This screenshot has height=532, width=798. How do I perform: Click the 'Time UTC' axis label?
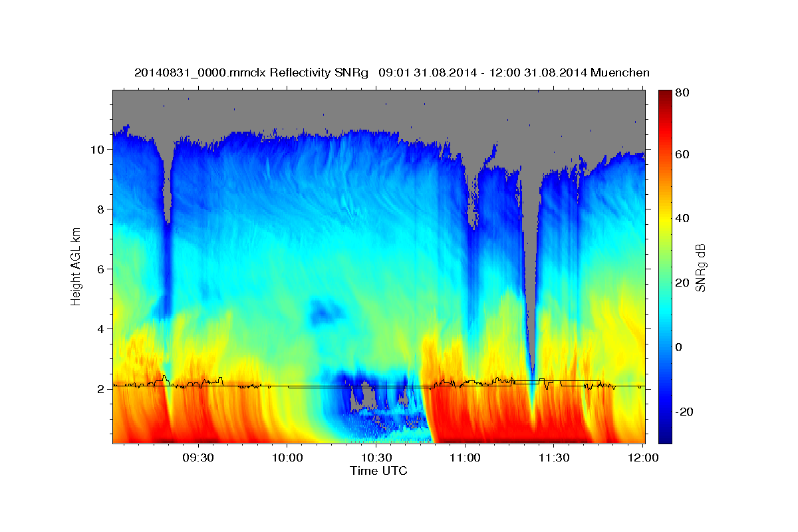point(378,470)
